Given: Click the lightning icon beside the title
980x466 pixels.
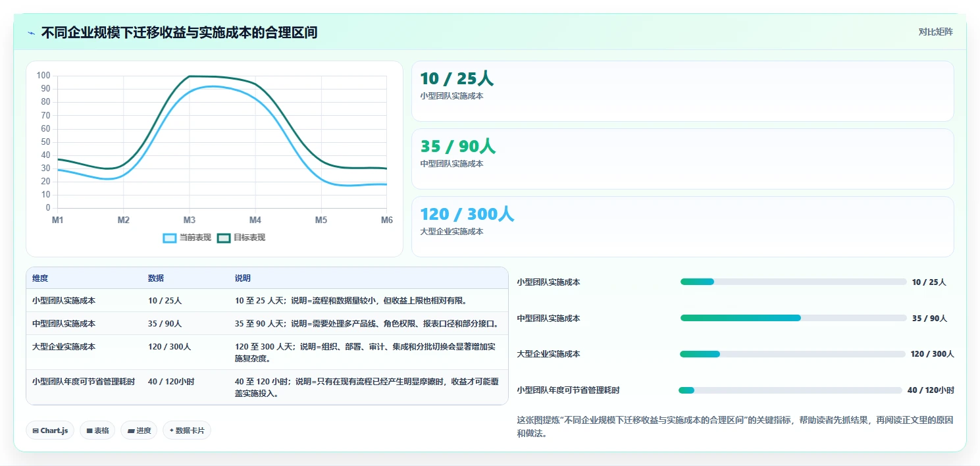Looking at the screenshot, I should (x=32, y=32).
